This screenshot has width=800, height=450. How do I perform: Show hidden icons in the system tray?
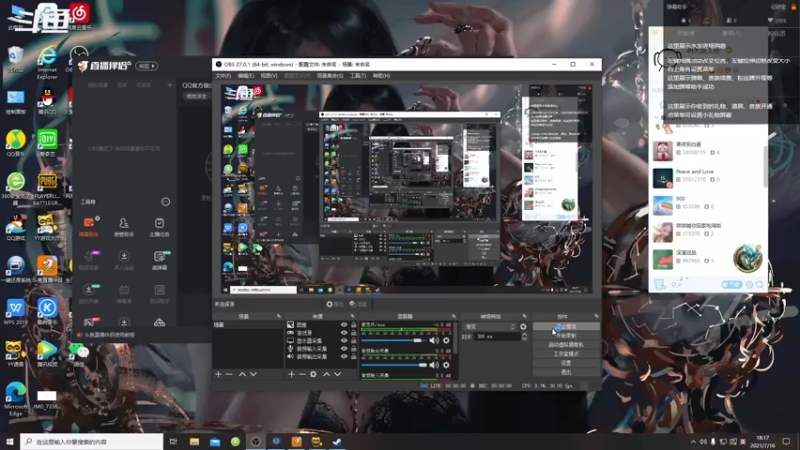tap(693, 442)
